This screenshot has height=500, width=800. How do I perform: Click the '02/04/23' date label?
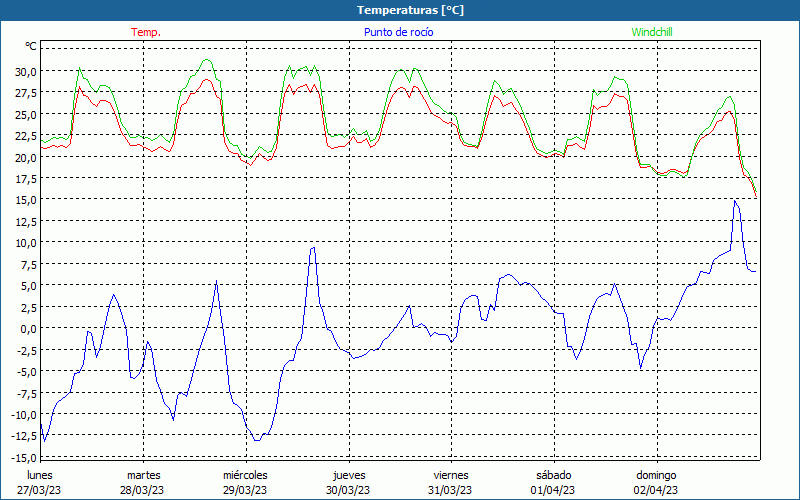(x=656, y=490)
